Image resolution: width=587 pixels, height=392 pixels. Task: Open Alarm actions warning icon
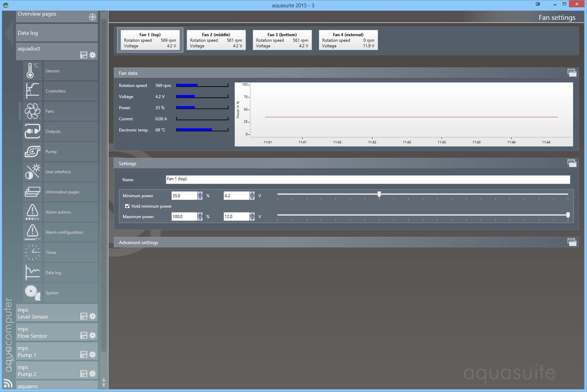pyautogui.click(x=32, y=212)
